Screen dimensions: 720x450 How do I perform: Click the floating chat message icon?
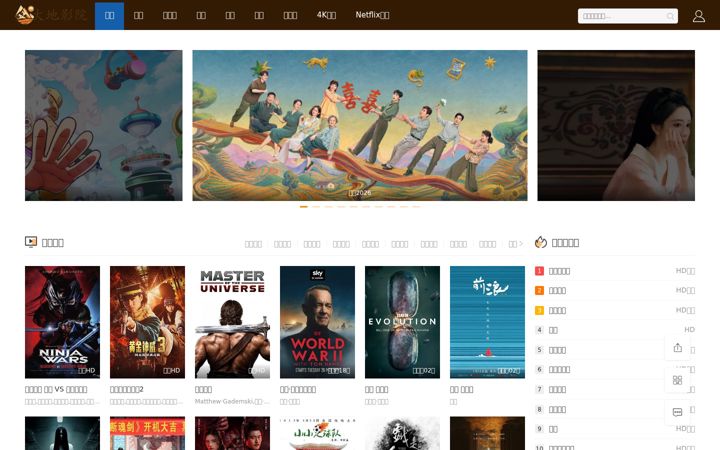[x=677, y=412]
